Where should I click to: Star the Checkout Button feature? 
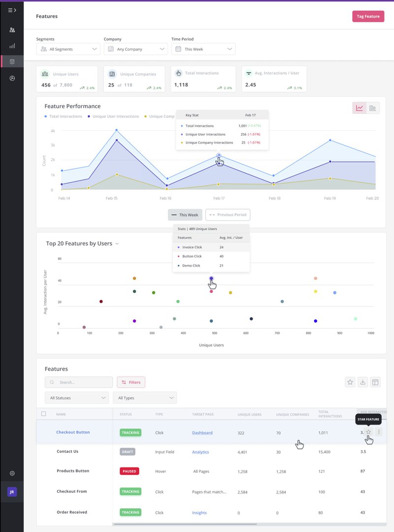click(368, 431)
